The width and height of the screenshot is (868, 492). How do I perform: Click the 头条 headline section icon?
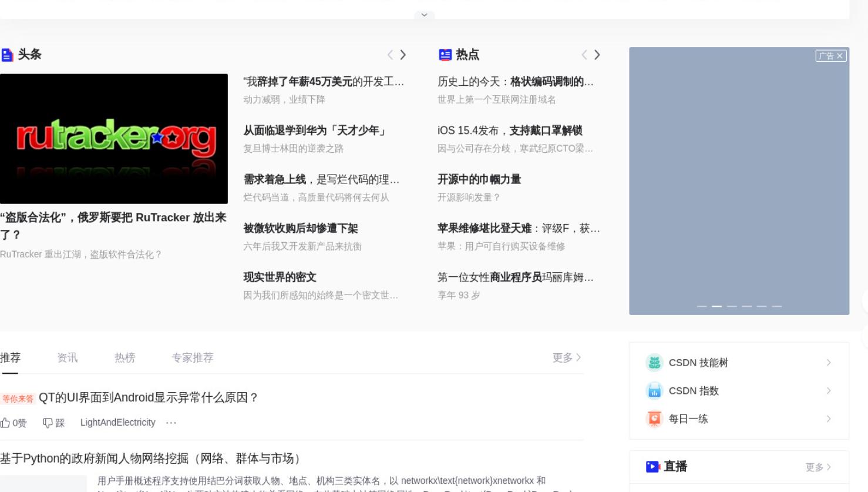(7, 55)
